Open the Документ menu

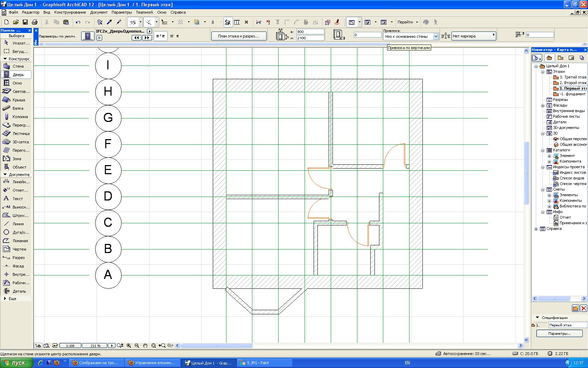[99, 12]
